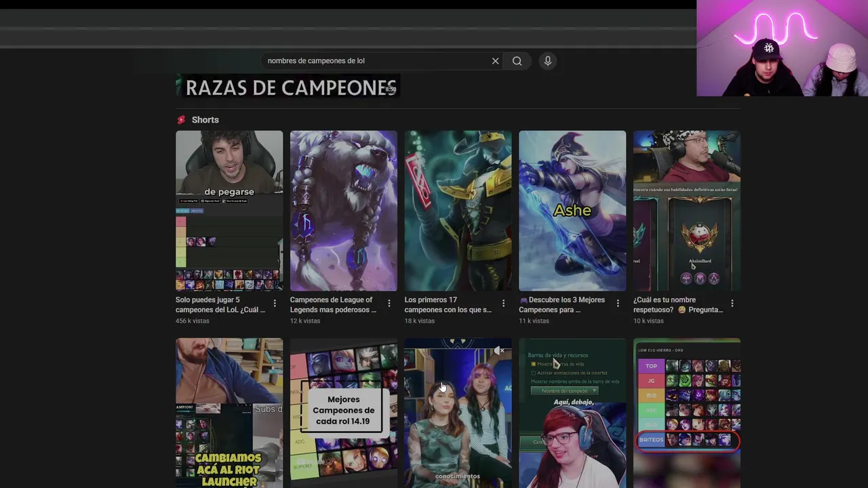Click the magnifying glass search icon
The height and width of the screenshot is (488, 868).
point(517,61)
